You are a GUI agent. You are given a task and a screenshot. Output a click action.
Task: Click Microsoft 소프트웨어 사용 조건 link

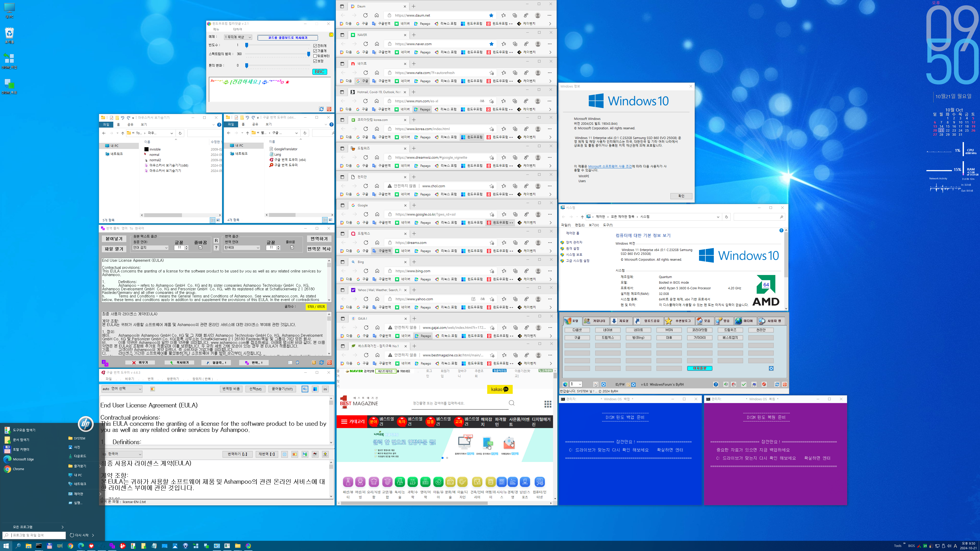610,167
